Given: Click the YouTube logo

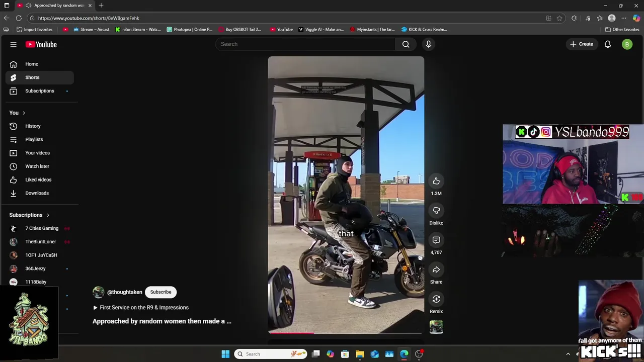Looking at the screenshot, I should [41, 44].
